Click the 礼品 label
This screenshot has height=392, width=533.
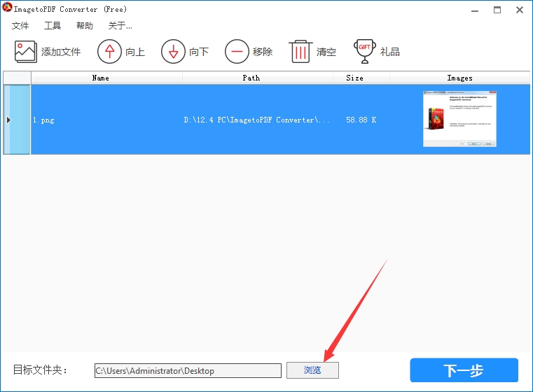click(x=390, y=52)
